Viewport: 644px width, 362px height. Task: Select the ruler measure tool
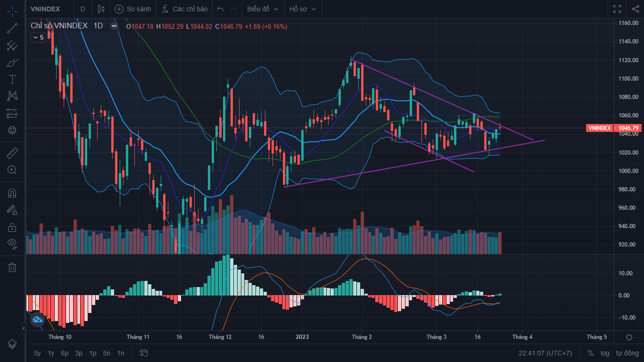point(12,153)
